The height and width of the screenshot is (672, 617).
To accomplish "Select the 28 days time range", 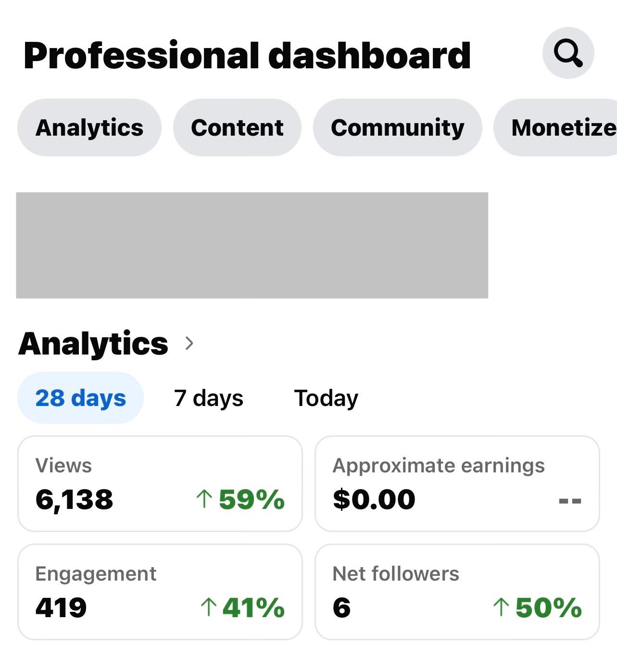I will pos(80,398).
